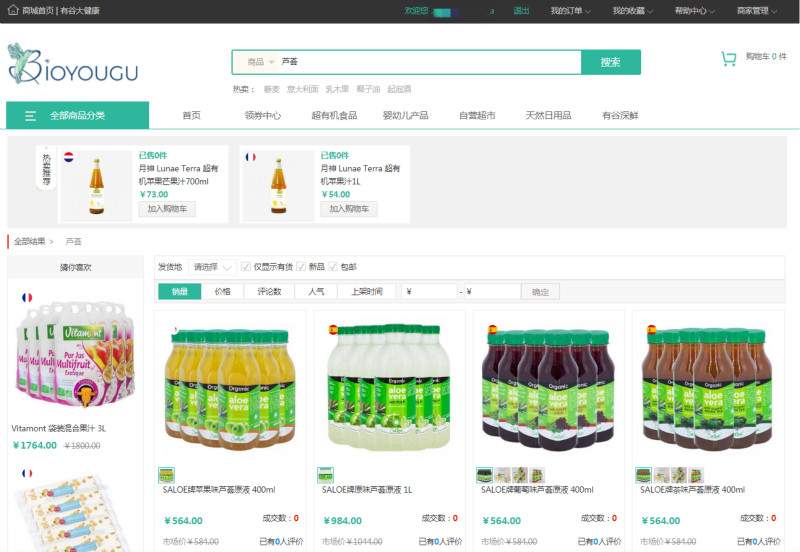Select second thumbnail under grape aloe product
800x552 pixels.
pos(503,475)
